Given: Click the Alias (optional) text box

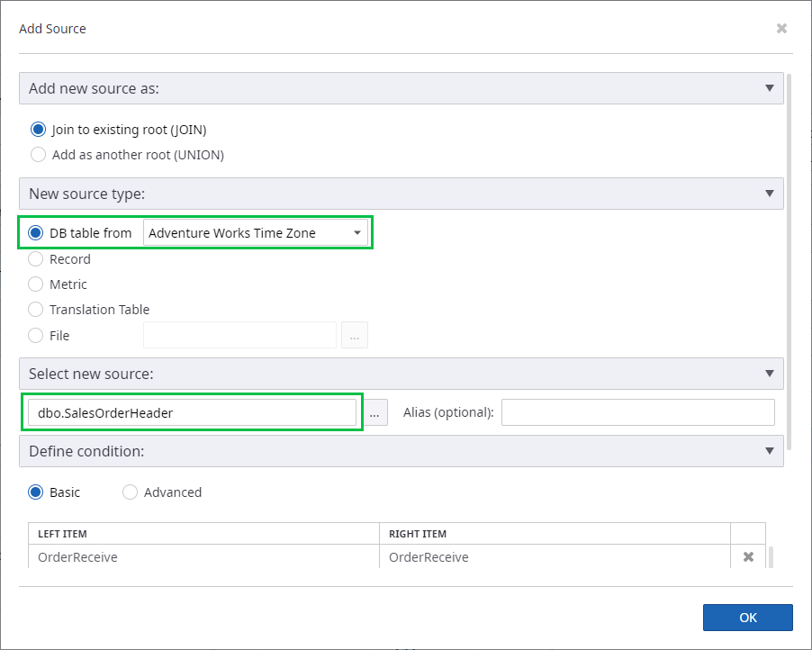Looking at the screenshot, I should point(637,412).
